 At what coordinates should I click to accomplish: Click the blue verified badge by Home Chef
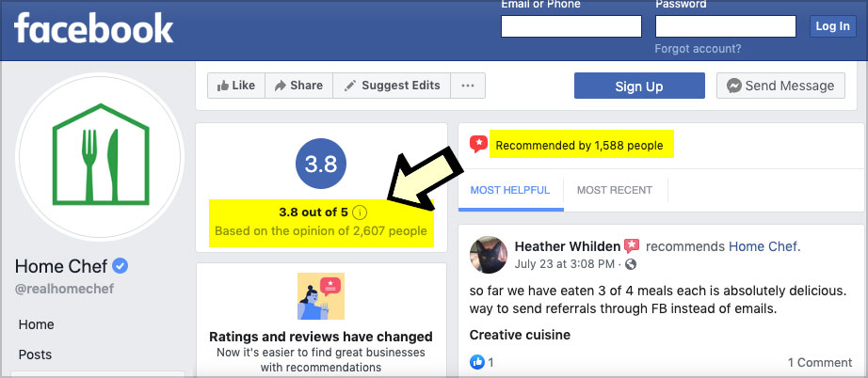(x=121, y=266)
